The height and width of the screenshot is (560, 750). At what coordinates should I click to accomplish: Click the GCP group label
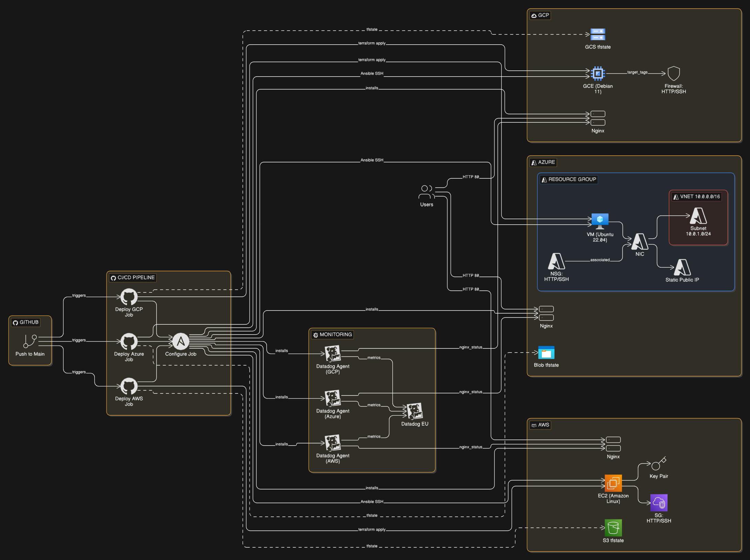tap(540, 15)
